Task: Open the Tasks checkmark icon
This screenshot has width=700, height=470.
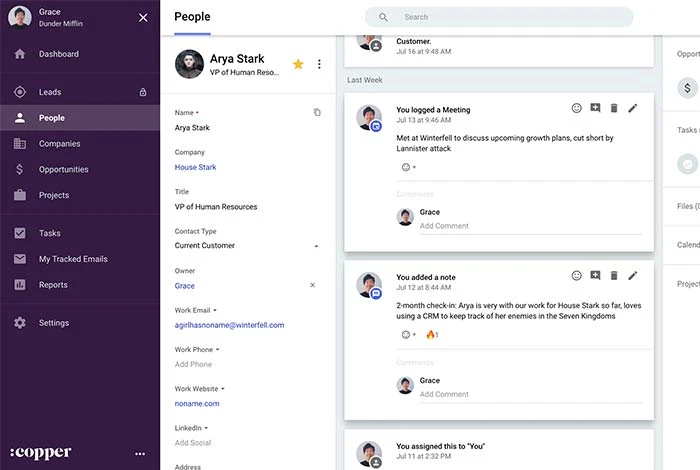Action: pyautogui.click(x=20, y=233)
